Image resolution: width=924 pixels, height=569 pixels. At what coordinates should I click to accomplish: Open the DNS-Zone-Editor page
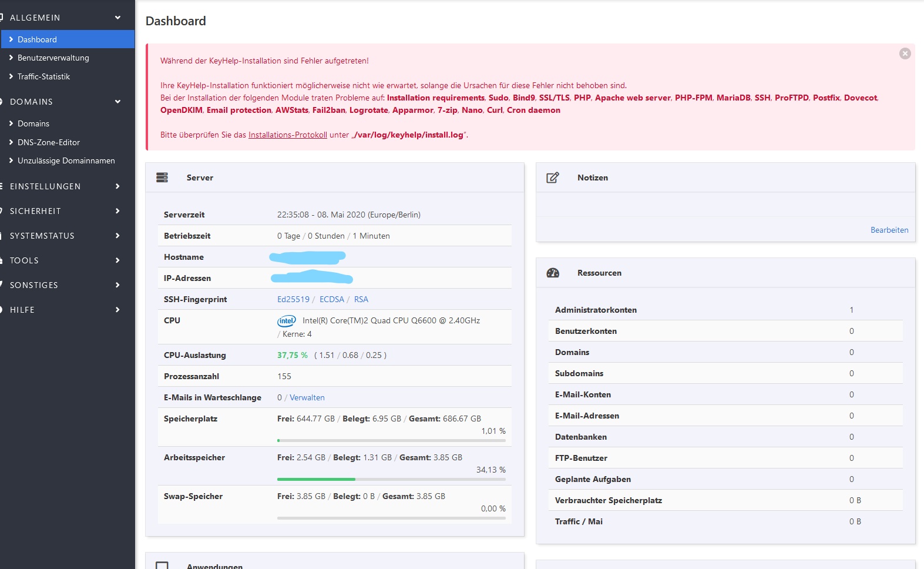pos(49,142)
